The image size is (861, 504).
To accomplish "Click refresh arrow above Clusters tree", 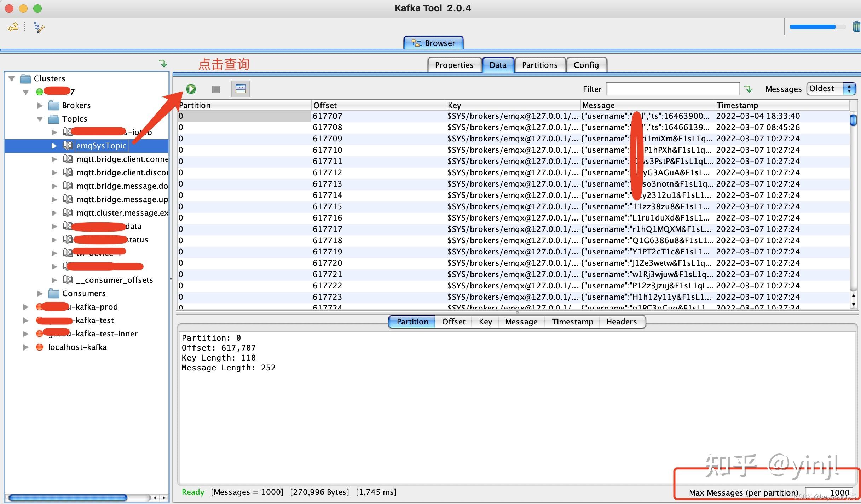I will pos(163,64).
